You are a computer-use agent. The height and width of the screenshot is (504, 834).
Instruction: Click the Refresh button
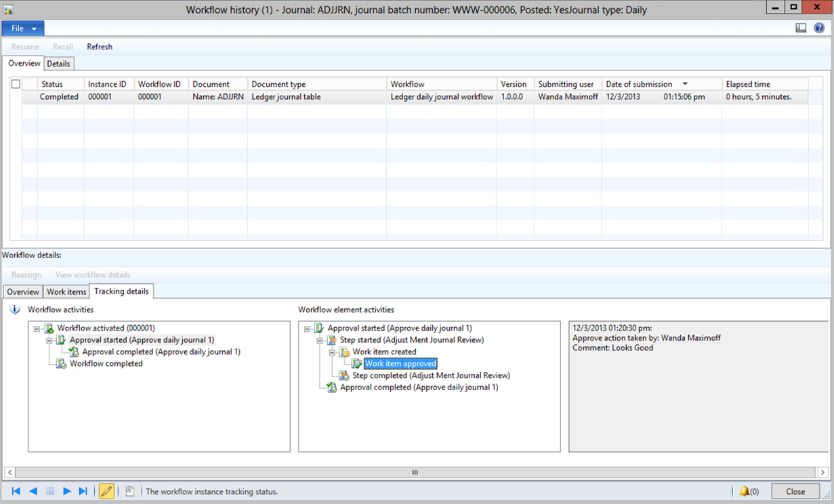(x=100, y=47)
